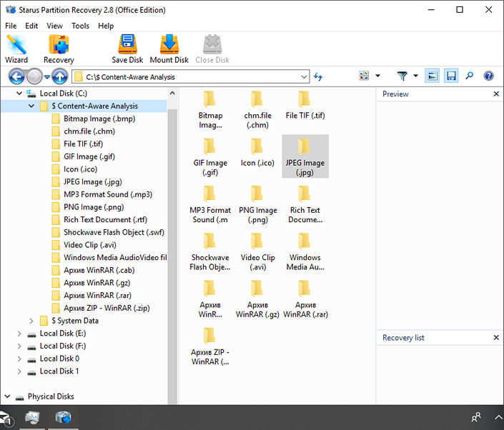Open the monitor app in the taskbar
The height and width of the screenshot is (430, 504).
32,417
